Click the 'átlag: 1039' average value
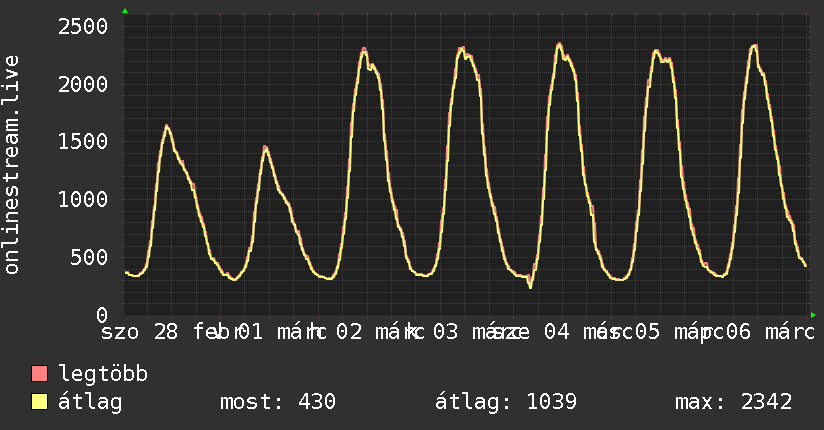The width and height of the screenshot is (824, 430). (506, 402)
